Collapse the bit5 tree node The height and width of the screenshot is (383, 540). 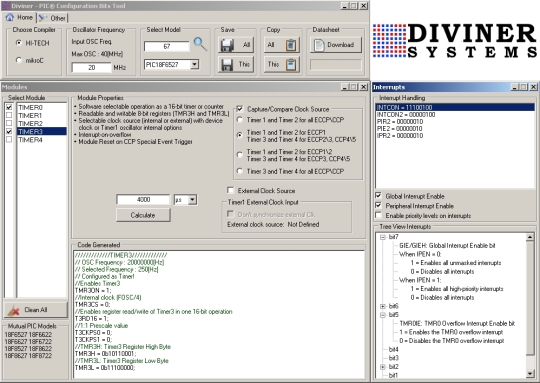pos(383,315)
